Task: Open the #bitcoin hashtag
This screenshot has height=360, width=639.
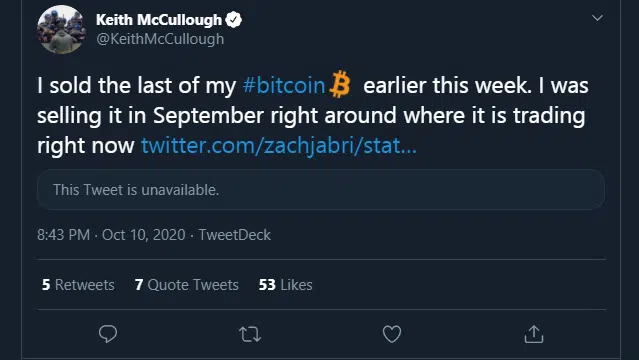Action: (284, 86)
